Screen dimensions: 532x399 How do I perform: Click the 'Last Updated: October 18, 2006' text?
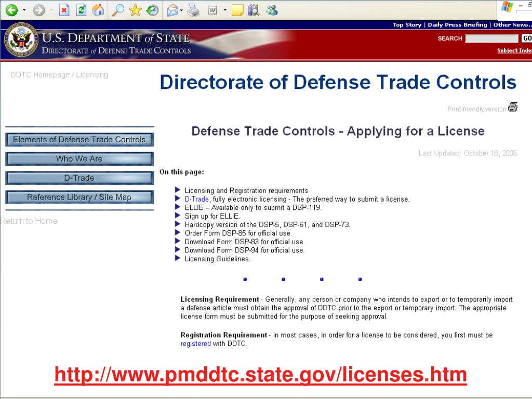point(468,153)
